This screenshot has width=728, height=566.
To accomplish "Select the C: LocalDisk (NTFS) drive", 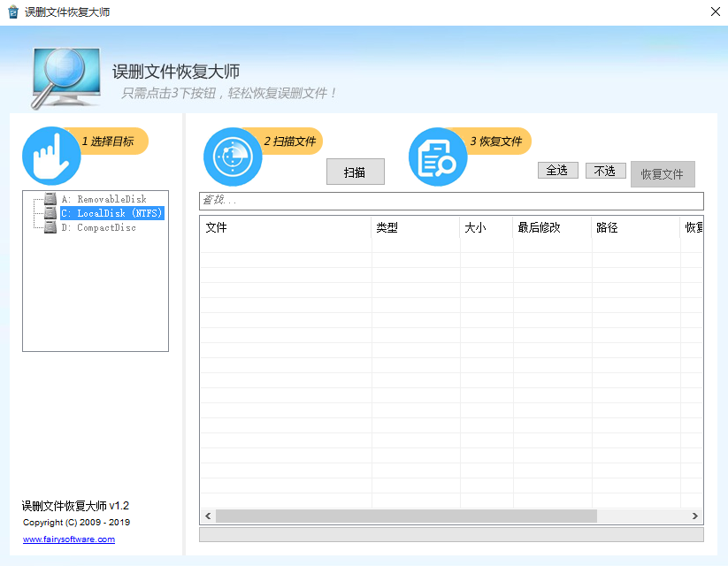I will click(x=113, y=212).
